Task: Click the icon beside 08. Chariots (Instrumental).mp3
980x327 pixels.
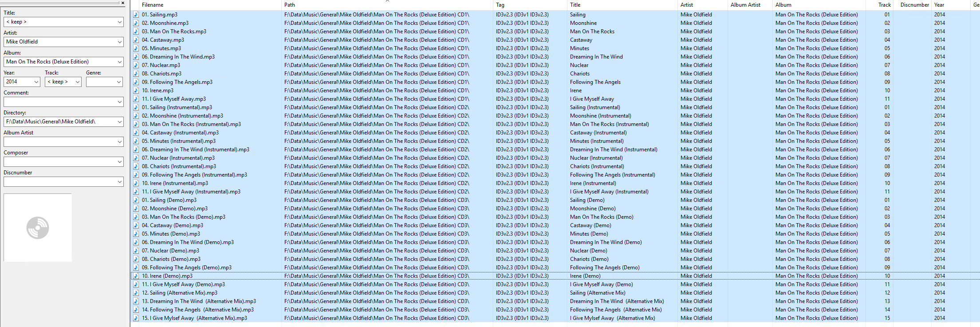Action: [x=136, y=166]
